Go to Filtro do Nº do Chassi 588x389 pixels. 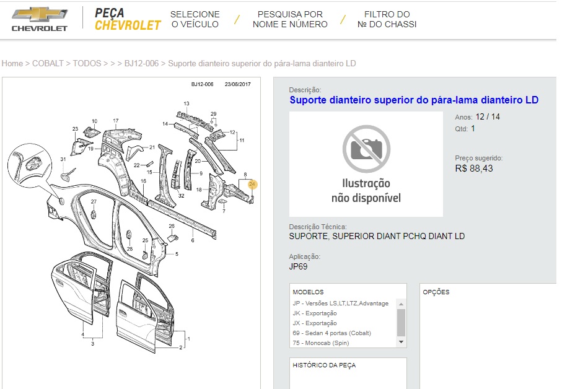tap(387, 19)
